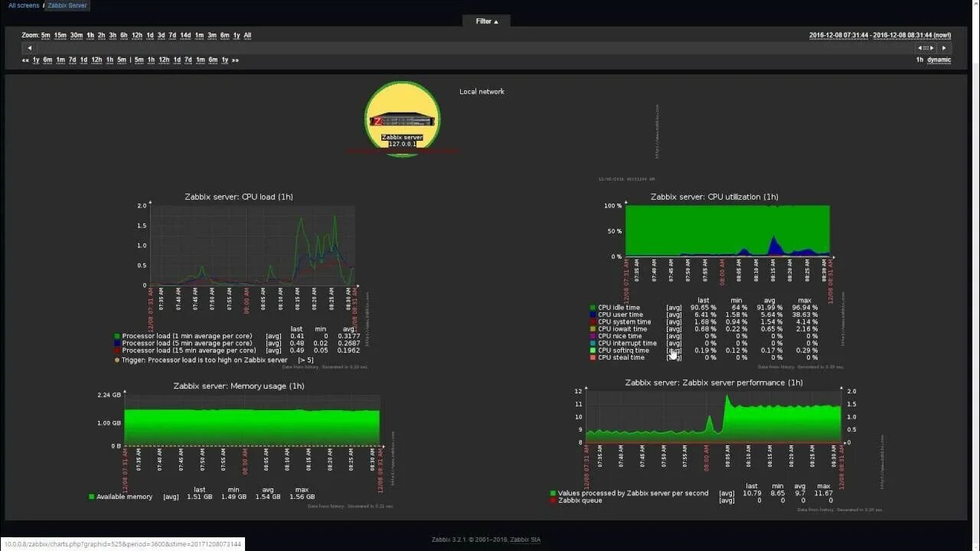Open the Zabbix Server breadcrumb link
Viewport: 980px width, 551px height.
click(67, 5)
